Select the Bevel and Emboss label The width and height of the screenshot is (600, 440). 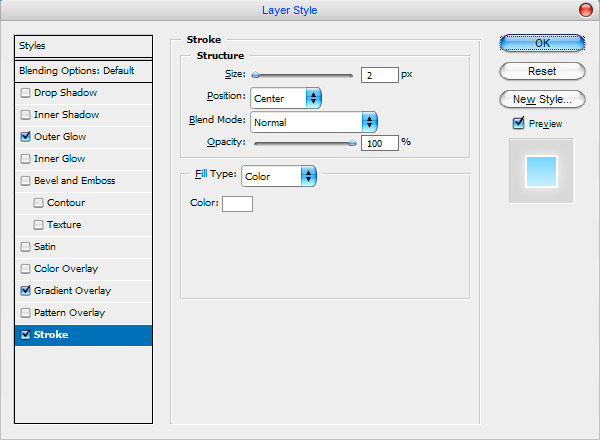(75, 181)
